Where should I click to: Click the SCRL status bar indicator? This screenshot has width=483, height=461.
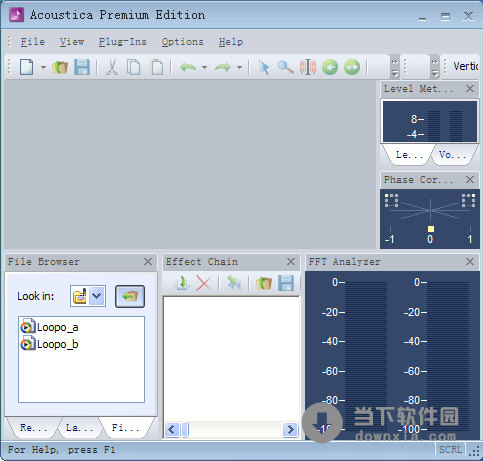tap(451, 450)
